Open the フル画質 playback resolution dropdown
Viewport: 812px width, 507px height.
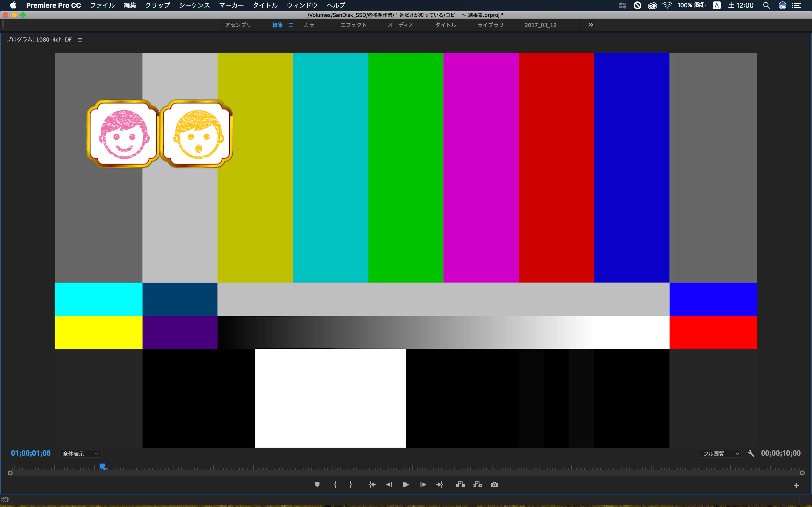click(721, 454)
